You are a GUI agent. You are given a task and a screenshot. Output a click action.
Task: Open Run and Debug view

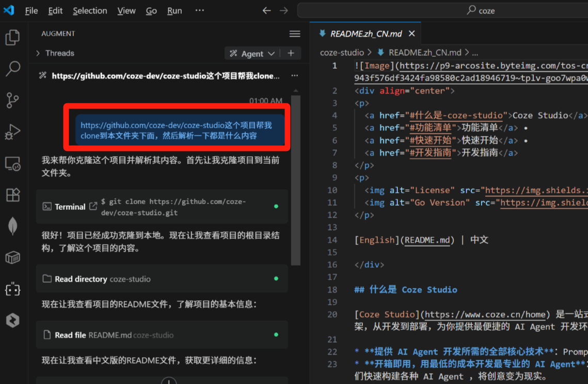pos(12,132)
